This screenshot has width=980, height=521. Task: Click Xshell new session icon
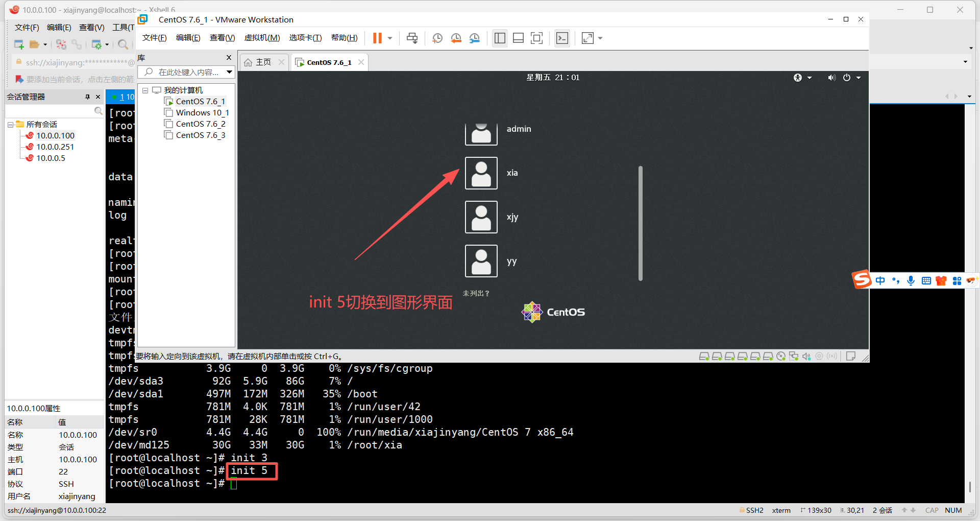coord(19,45)
